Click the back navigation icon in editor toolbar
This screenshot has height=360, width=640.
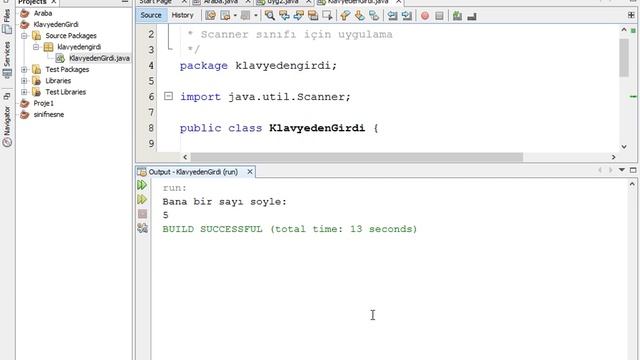pyautogui.click(x=225, y=16)
